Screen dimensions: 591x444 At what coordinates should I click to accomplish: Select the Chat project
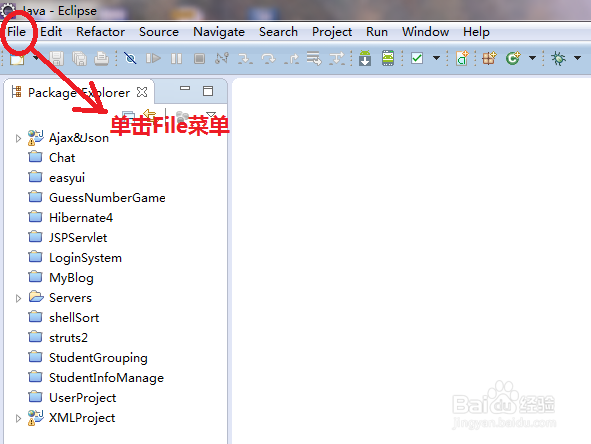[x=62, y=158]
